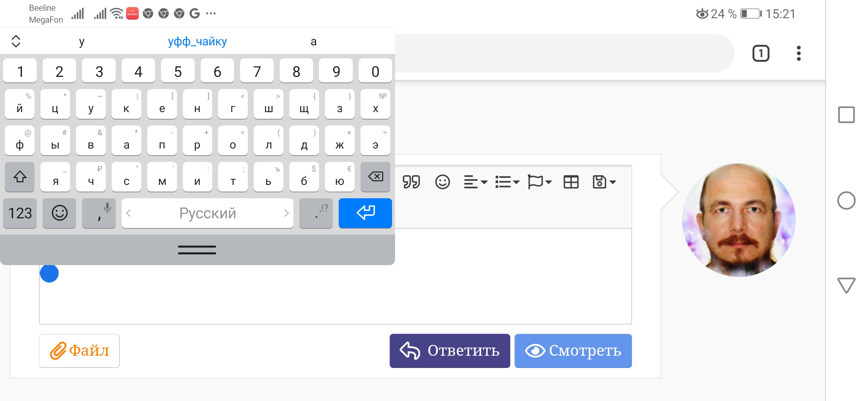Viewport: 868px width, 401px height.
Task: Click the Ответить reply button
Action: click(x=450, y=351)
